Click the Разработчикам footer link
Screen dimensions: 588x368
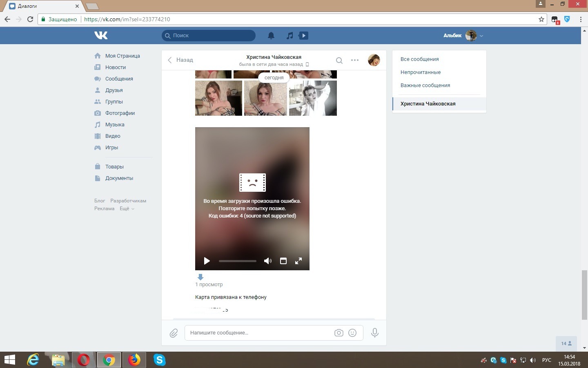point(128,201)
